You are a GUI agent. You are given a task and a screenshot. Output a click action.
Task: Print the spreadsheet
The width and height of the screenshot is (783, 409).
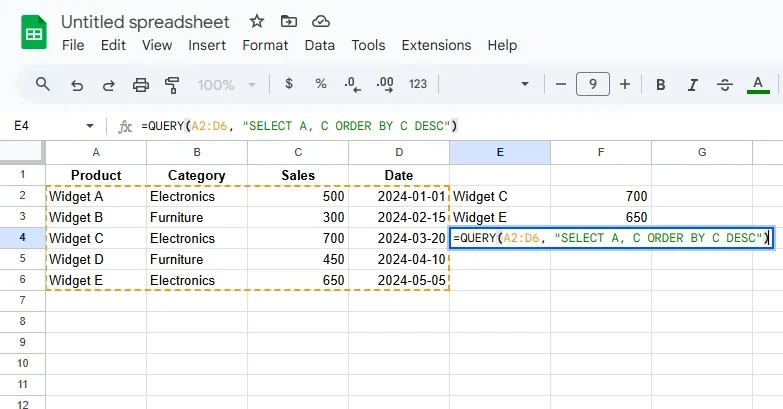coord(141,85)
